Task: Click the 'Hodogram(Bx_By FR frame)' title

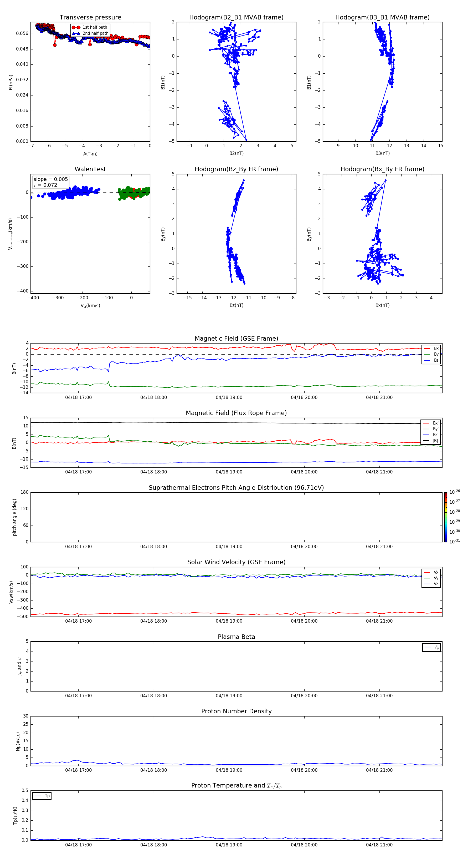Action: point(382,169)
